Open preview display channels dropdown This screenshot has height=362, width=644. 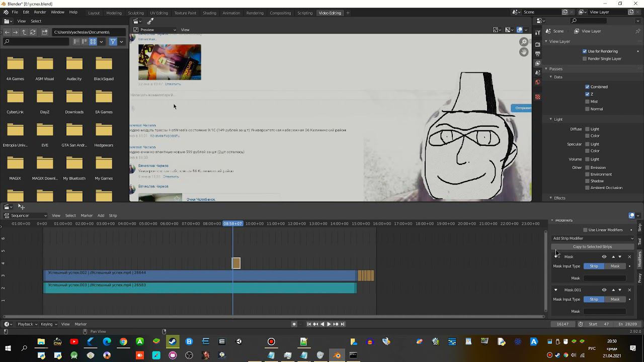509,30
